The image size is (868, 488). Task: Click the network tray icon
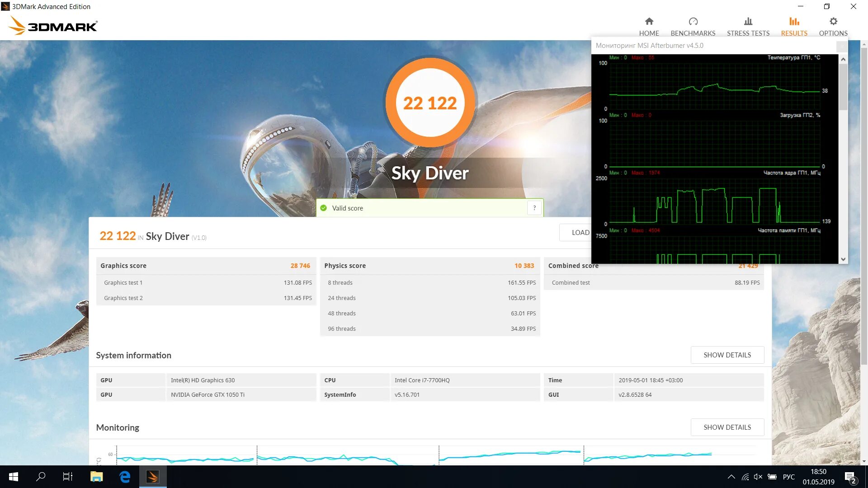coord(745,477)
